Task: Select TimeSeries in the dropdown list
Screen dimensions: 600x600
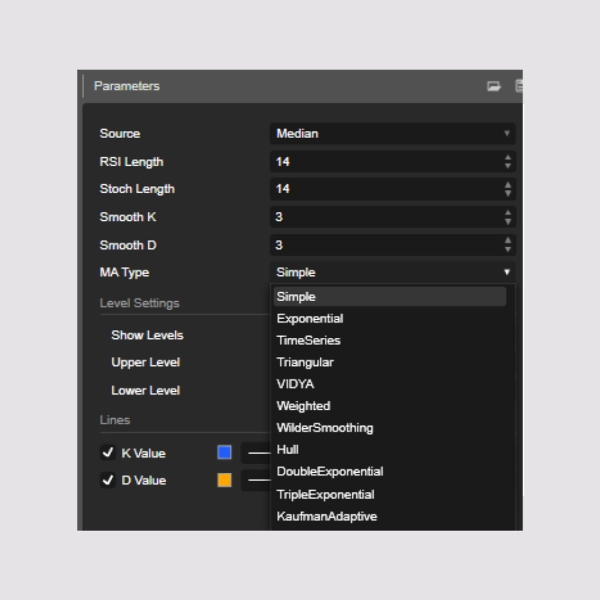Action: coord(308,341)
